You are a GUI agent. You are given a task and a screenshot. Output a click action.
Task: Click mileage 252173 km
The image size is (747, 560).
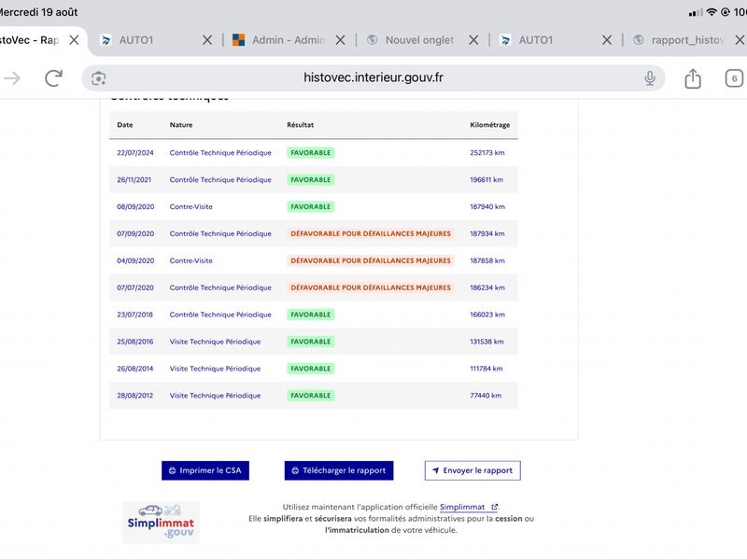click(487, 153)
